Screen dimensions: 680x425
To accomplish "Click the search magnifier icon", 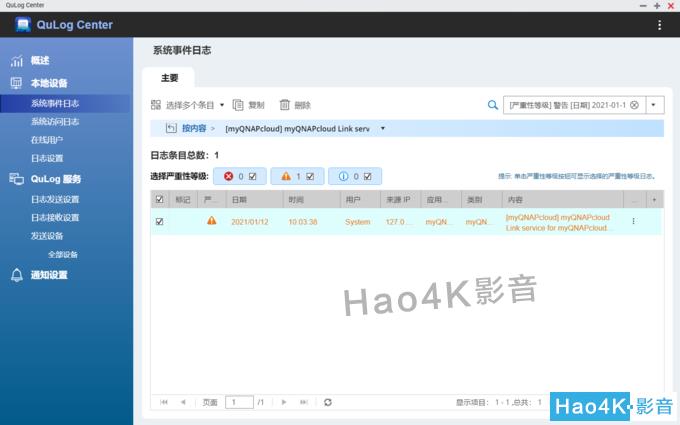I will [493, 105].
